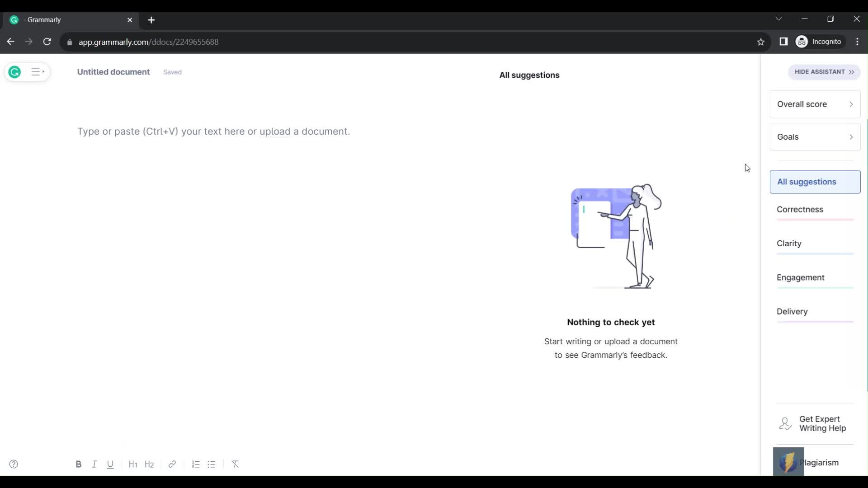The height and width of the screenshot is (488, 868).
Task: Open the document sidebar menu icon
Action: pos(38,72)
